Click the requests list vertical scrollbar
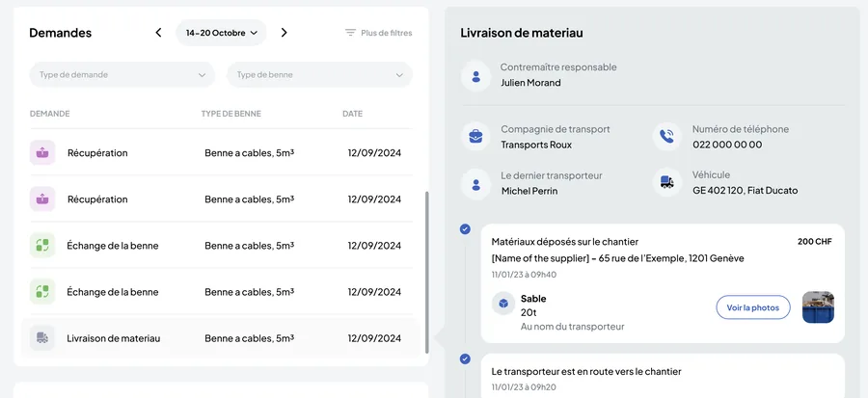This screenshot has width=868, height=398. pyautogui.click(x=427, y=273)
